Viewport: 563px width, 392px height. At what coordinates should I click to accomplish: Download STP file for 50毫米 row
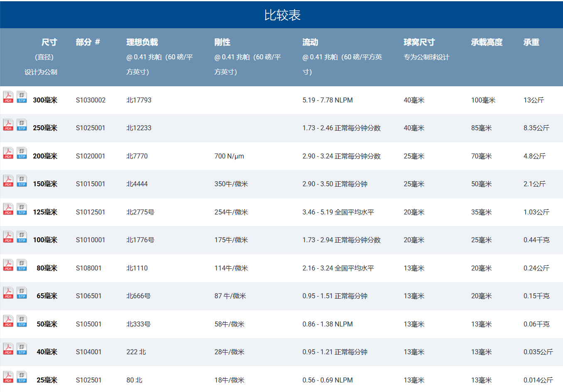(x=22, y=321)
